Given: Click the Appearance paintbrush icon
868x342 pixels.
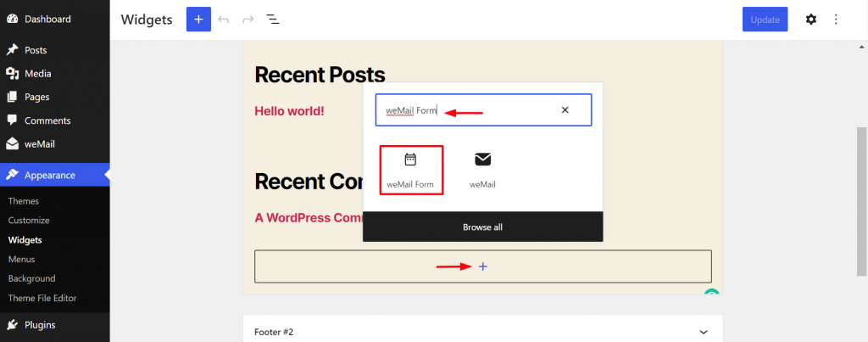Looking at the screenshot, I should (12, 175).
